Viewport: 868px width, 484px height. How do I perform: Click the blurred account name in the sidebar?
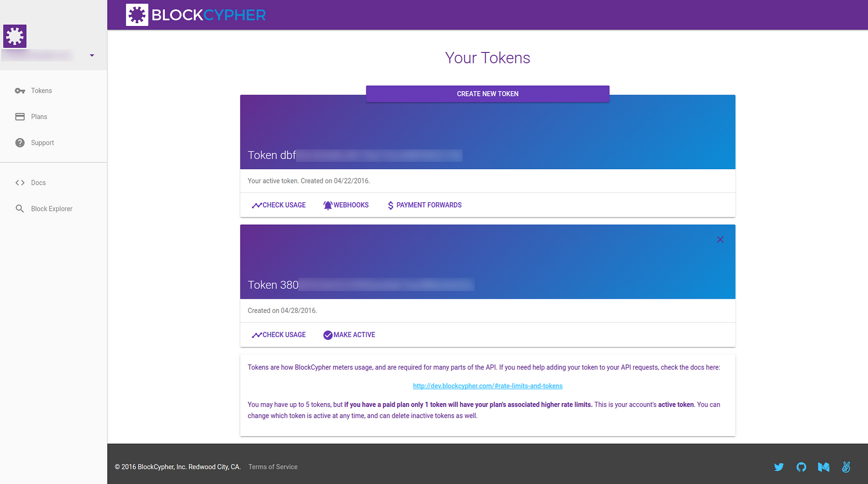[x=38, y=55]
